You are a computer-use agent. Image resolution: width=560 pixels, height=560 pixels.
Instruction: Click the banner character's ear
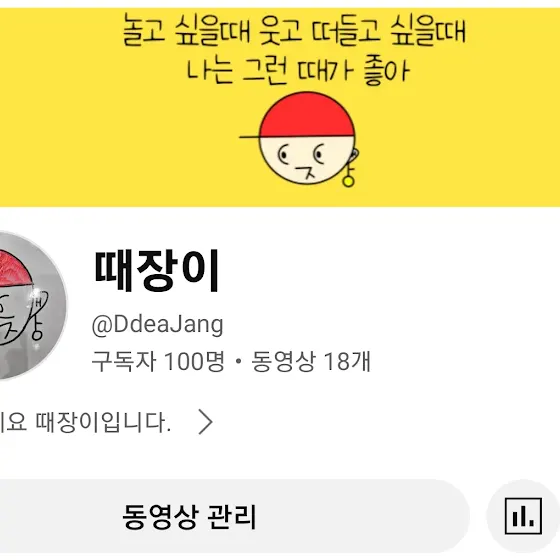(355, 155)
